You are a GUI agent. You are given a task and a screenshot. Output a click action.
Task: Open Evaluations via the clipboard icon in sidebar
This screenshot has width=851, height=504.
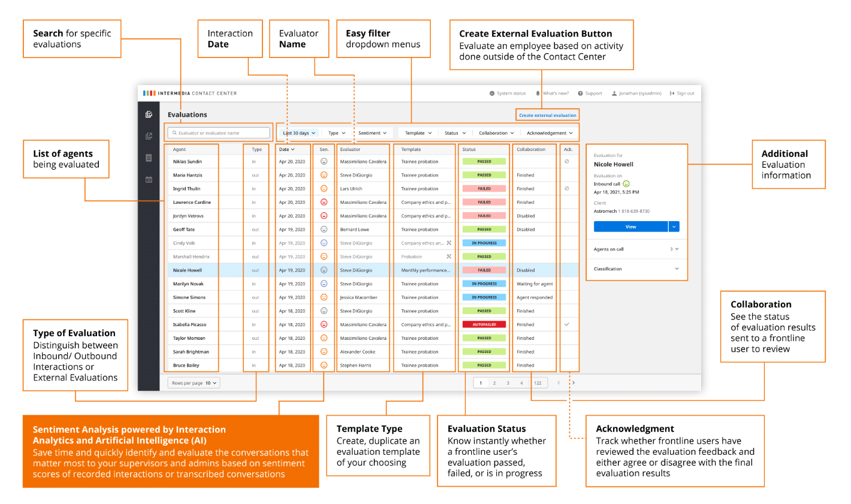(148, 114)
